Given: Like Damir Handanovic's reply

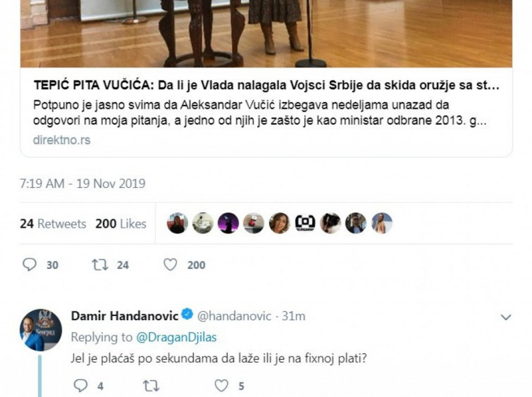Looking at the screenshot, I should [x=222, y=385].
